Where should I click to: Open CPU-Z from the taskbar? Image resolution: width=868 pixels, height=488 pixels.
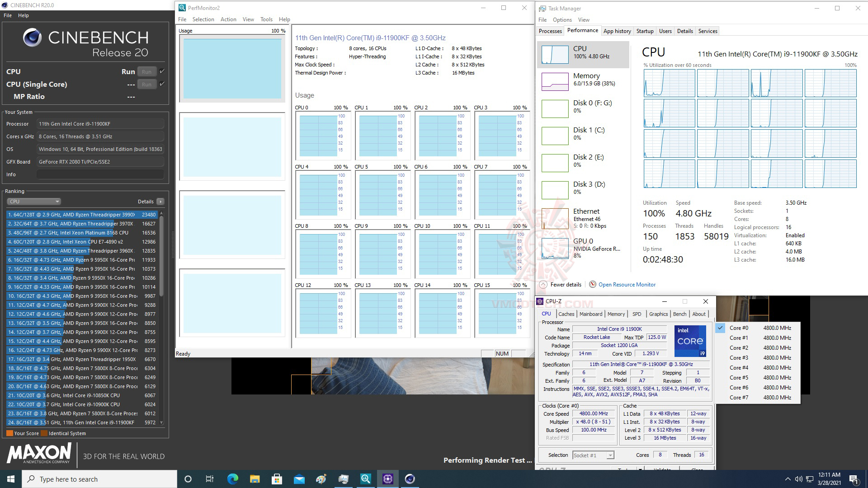point(387,479)
